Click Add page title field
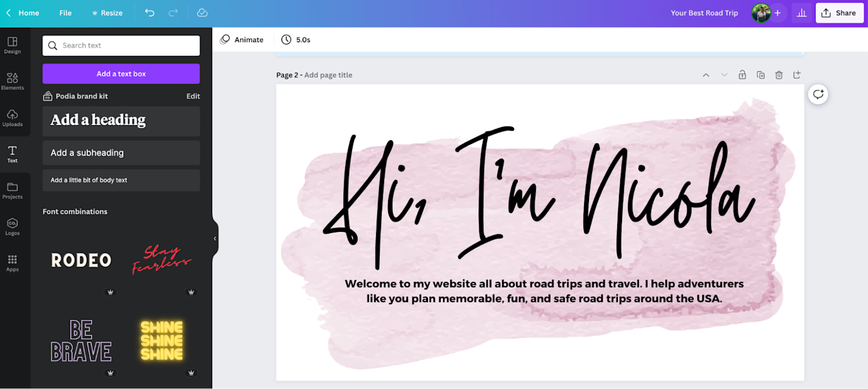This screenshot has width=868, height=389. tap(329, 75)
